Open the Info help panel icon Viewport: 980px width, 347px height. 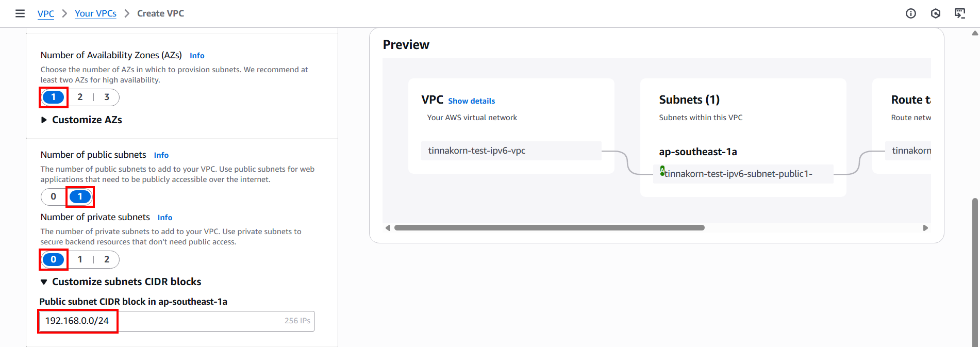click(x=911, y=13)
